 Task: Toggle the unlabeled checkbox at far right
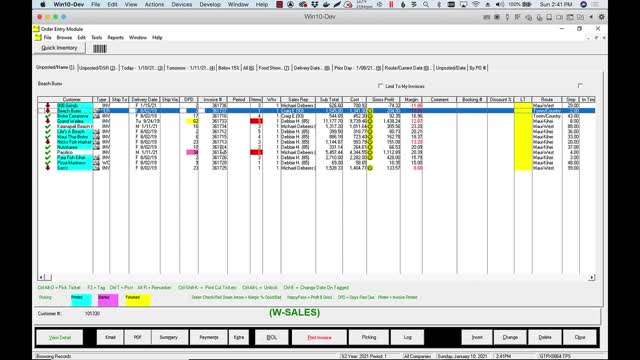[x=580, y=85]
